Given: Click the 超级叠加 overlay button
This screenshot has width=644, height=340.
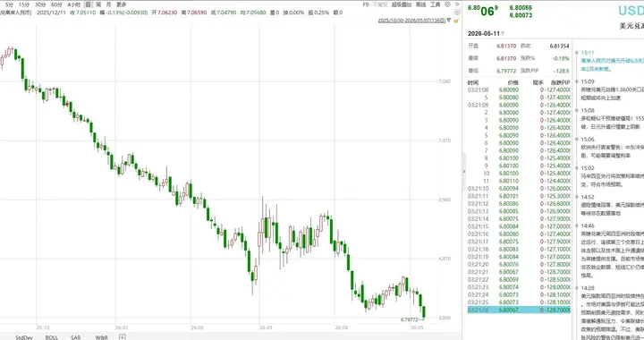Looking at the screenshot, I should (x=402, y=4).
